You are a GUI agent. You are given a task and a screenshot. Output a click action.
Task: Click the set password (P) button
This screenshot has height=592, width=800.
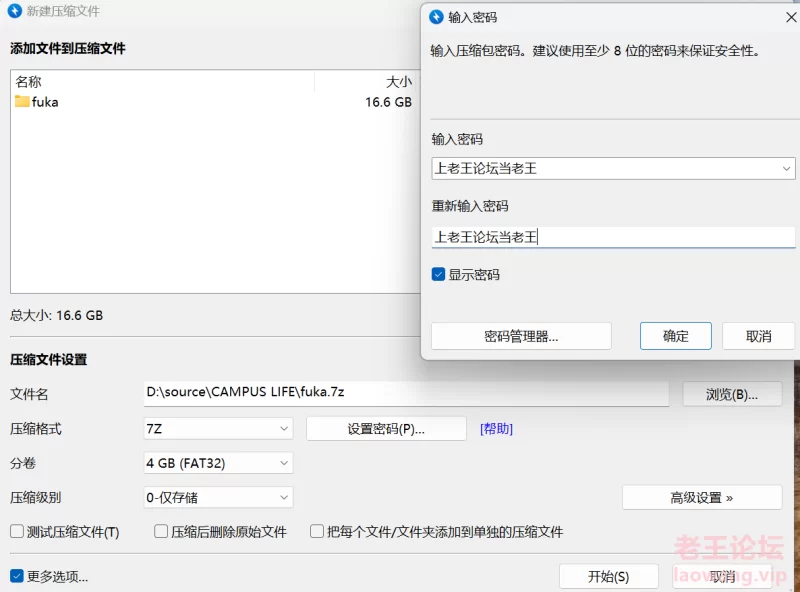386,429
